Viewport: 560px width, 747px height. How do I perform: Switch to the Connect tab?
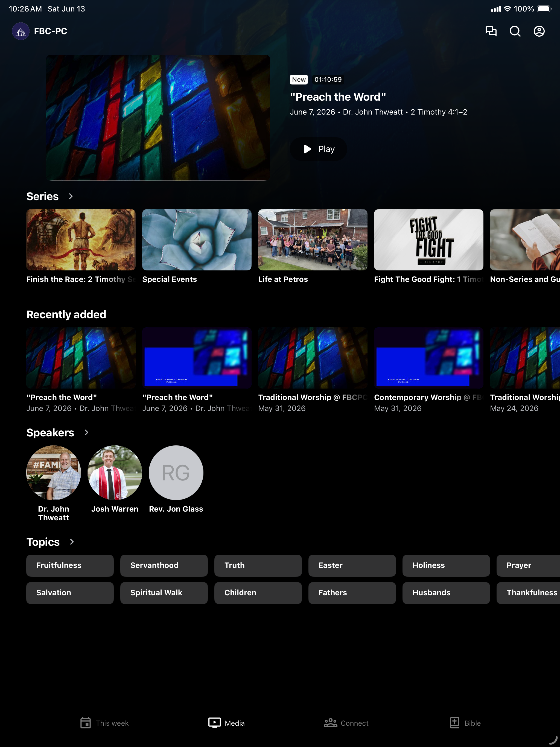click(346, 723)
